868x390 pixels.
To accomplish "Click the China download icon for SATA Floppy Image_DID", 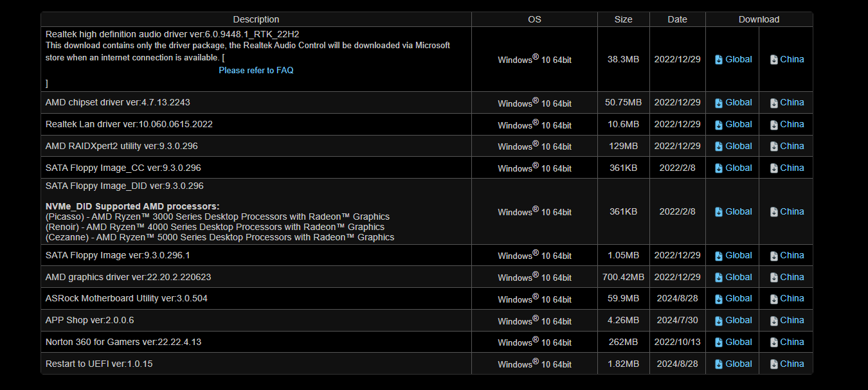I will coord(774,212).
